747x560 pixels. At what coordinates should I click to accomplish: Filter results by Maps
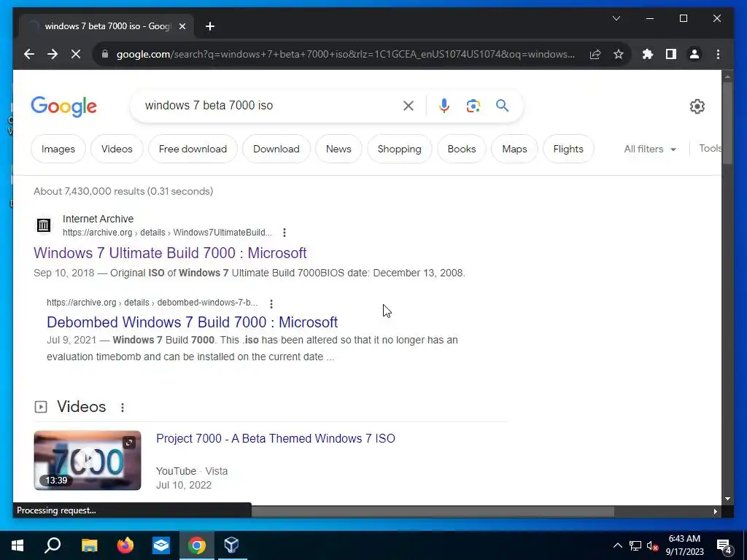514,149
